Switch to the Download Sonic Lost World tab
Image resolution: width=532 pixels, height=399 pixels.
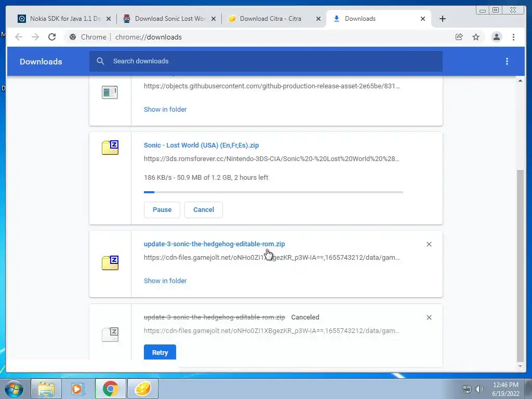pos(169,19)
